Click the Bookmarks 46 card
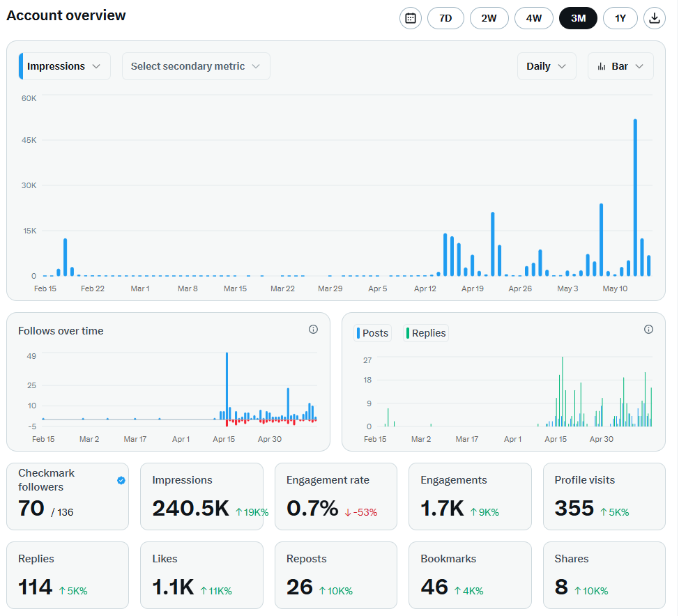679x616 pixels. [471, 575]
